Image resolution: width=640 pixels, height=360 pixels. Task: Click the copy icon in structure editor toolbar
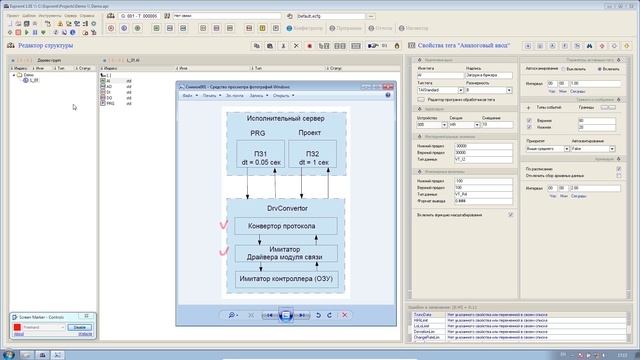[256, 46]
